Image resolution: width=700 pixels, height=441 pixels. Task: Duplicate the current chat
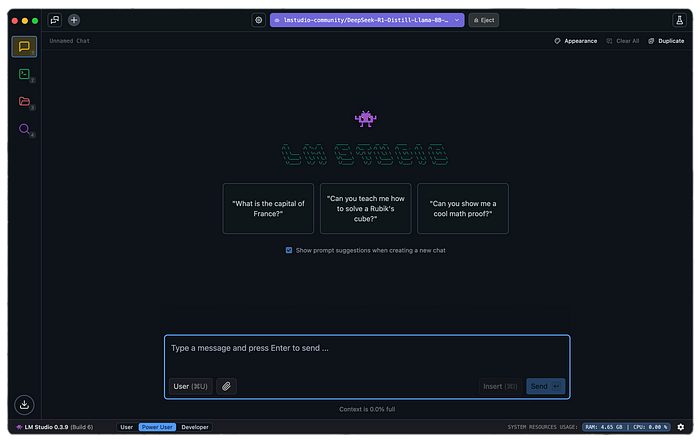point(666,41)
